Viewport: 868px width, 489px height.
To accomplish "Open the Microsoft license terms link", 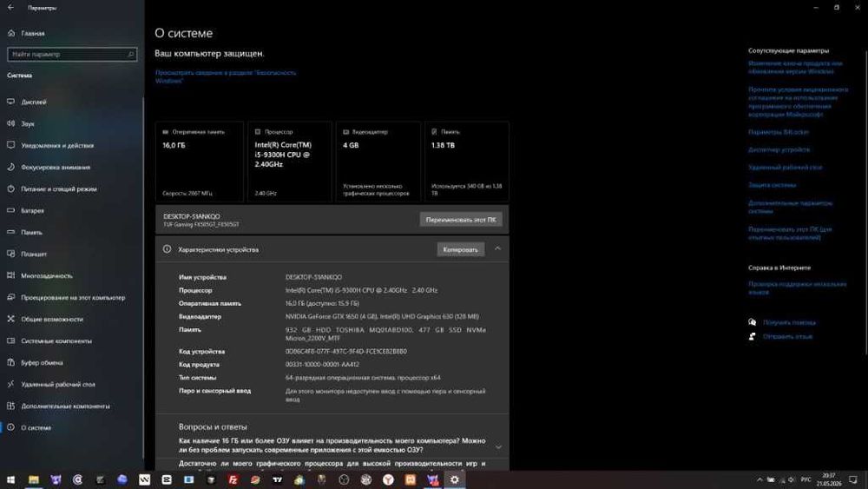I will (798, 102).
